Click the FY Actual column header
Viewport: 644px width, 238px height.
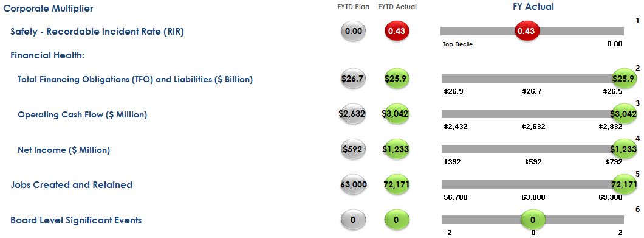[x=533, y=7]
